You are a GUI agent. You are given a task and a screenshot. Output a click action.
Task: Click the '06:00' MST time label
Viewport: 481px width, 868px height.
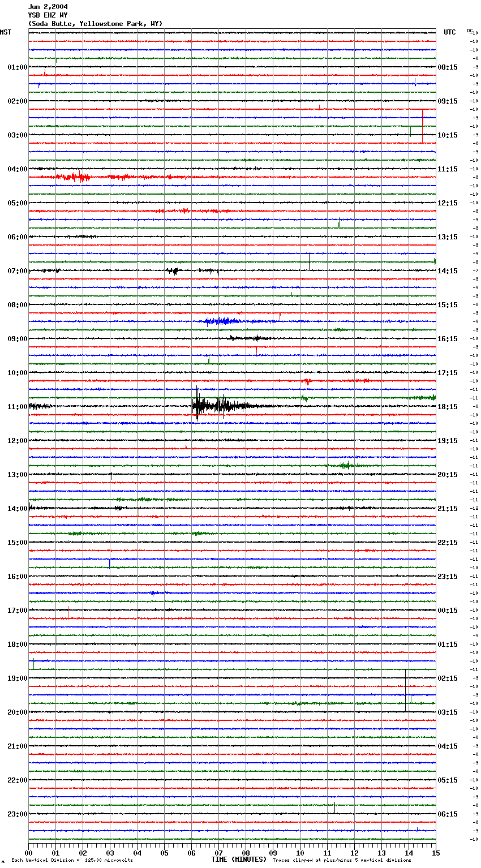18,237
